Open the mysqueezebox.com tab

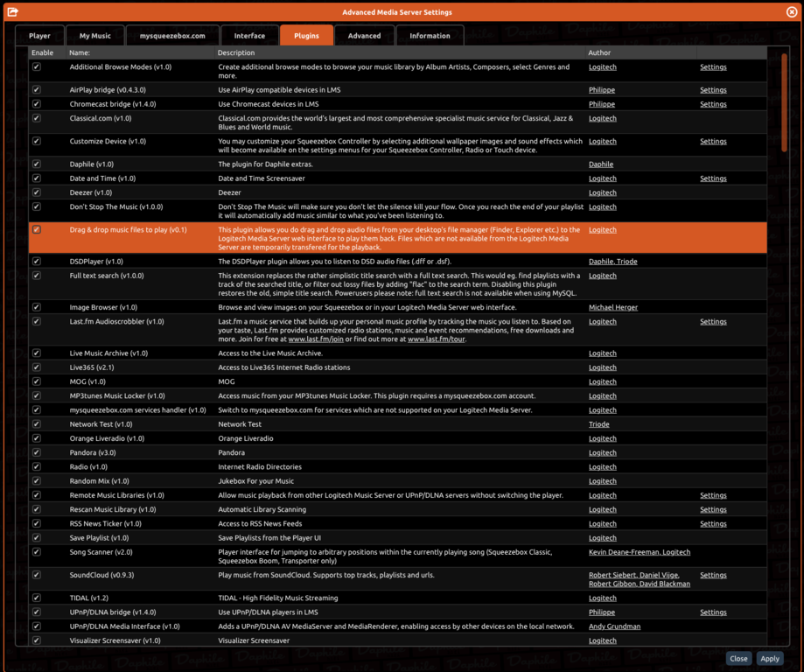point(172,36)
